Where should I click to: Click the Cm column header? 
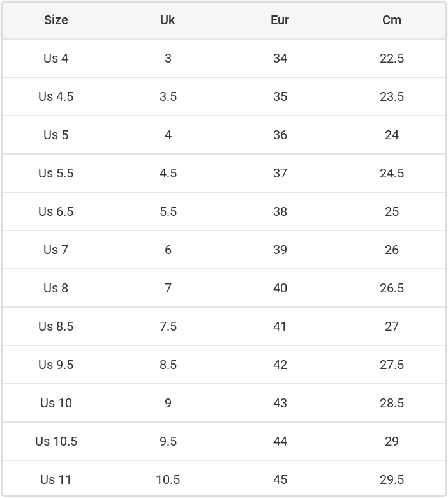392,20
